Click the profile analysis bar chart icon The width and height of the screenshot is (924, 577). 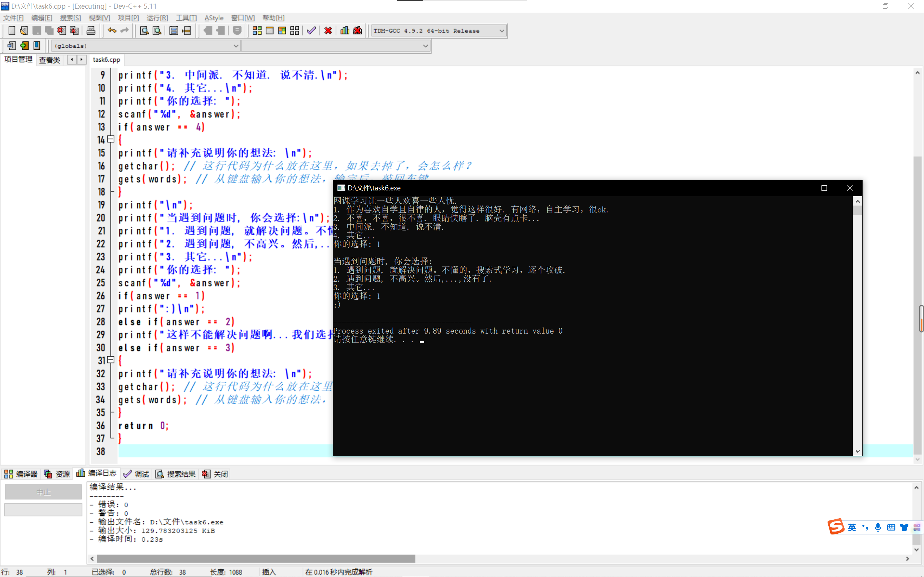pyautogui.click(x=345, y=31)
